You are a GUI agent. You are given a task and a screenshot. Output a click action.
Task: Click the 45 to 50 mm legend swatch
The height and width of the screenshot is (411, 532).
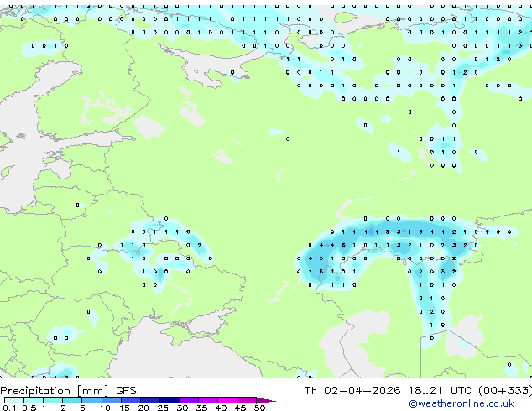tap(247, 400)
